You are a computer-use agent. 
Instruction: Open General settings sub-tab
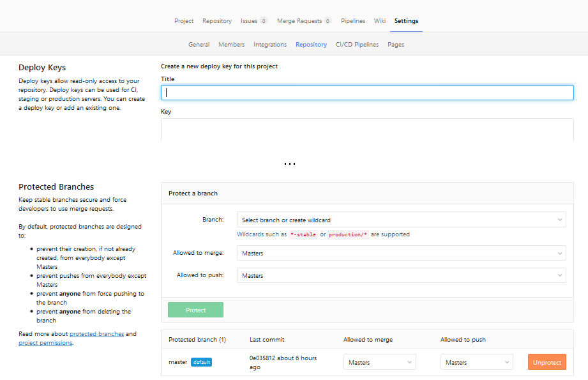click(x=199, y=44)
